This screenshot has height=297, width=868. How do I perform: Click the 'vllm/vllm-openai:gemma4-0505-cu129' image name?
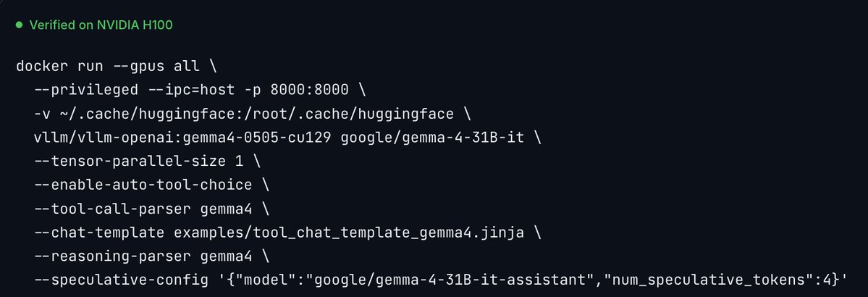pyautogui.click(x=182, y=138)
